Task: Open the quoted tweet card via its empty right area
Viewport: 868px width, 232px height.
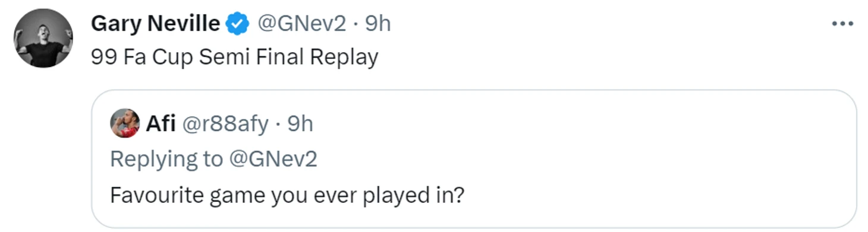Action: point(654,159)
